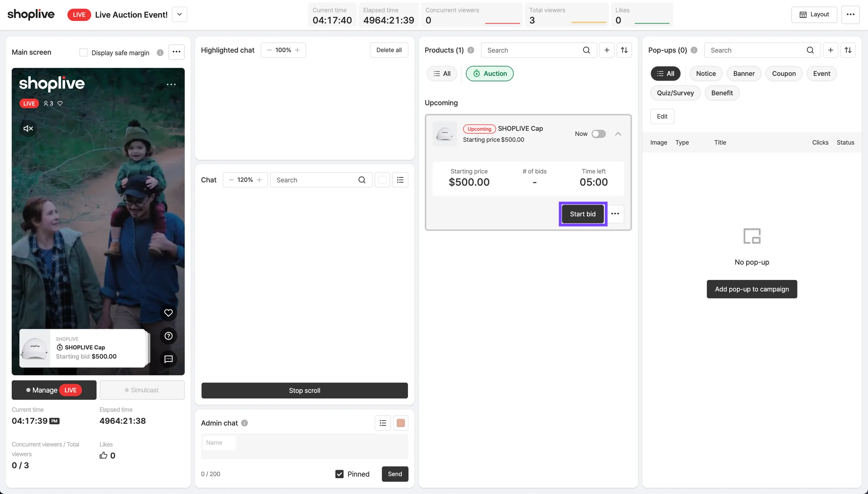868x494 pixels.
Task: Toggle the Now switch for SHOPLIVE Cap
Action: (x=599, y=134)
